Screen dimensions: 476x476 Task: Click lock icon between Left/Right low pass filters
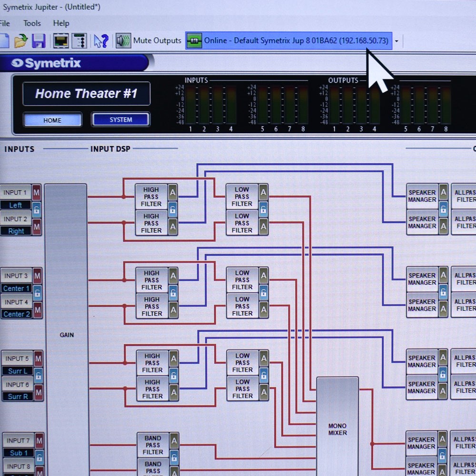coord(263,209)
